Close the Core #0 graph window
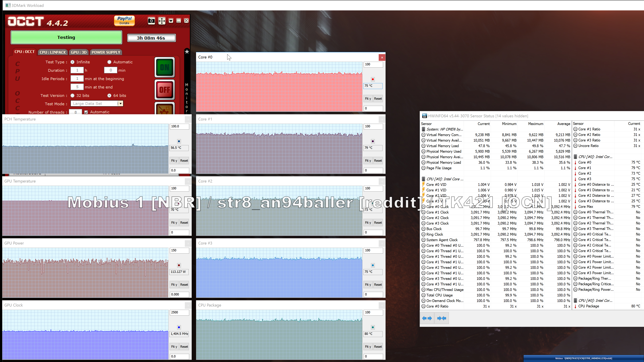 point(382,57)
